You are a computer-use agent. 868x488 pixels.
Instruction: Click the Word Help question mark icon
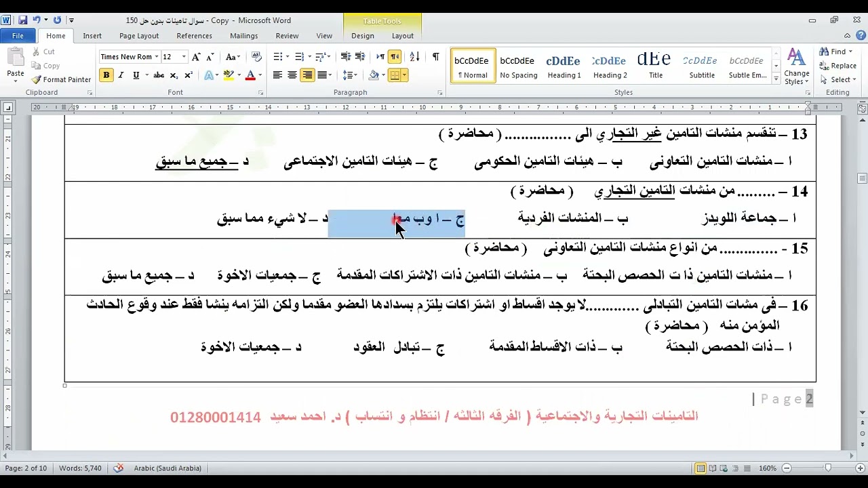pos(860,36)
